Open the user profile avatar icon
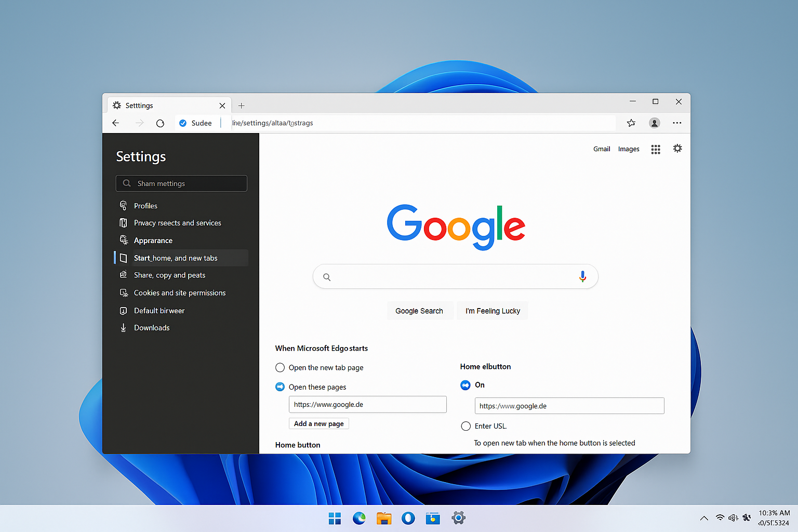The image size is (798, 532). click(x=654, y=123)
